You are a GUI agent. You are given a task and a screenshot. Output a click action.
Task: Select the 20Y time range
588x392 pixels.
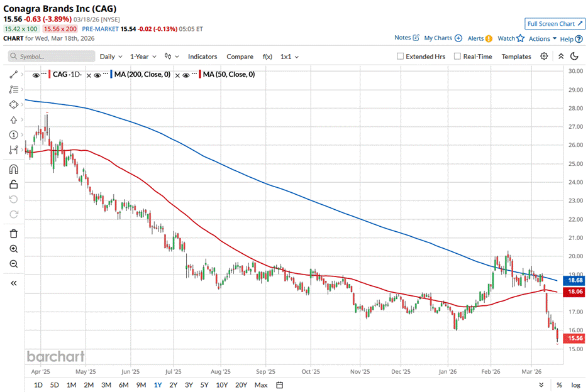241,385
